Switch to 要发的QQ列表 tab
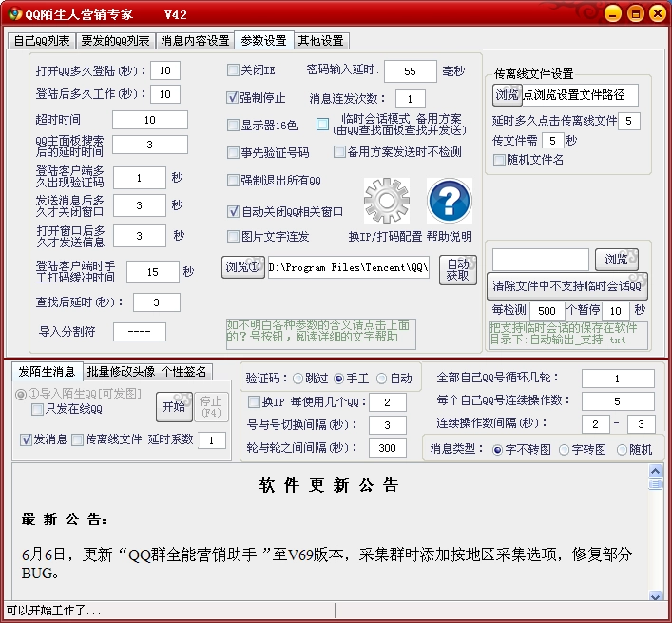 pos(115,41)
